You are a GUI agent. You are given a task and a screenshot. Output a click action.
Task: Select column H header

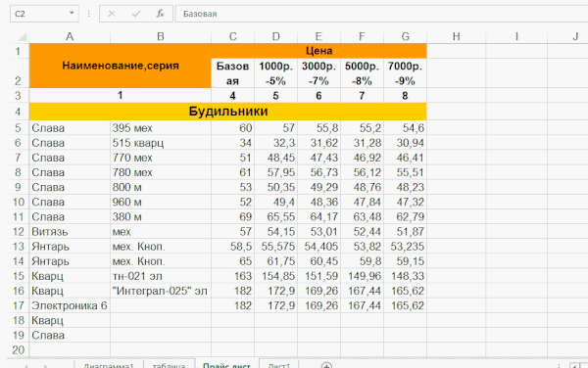click(x=456, y=36)
